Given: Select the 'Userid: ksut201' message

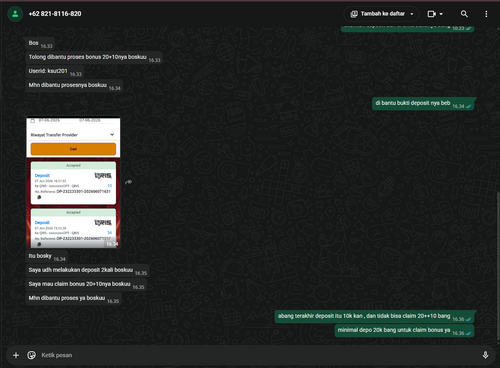Looking at the screenshot, I should click(x=55, y=72).
